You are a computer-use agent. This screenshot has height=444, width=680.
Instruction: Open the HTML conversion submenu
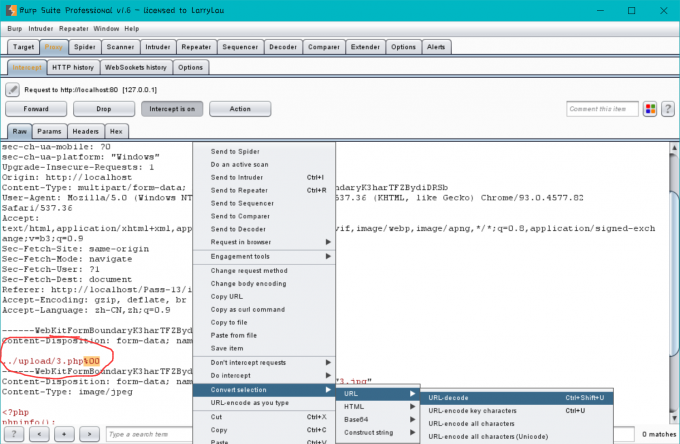pyautogui.click(x=378, y=407)
